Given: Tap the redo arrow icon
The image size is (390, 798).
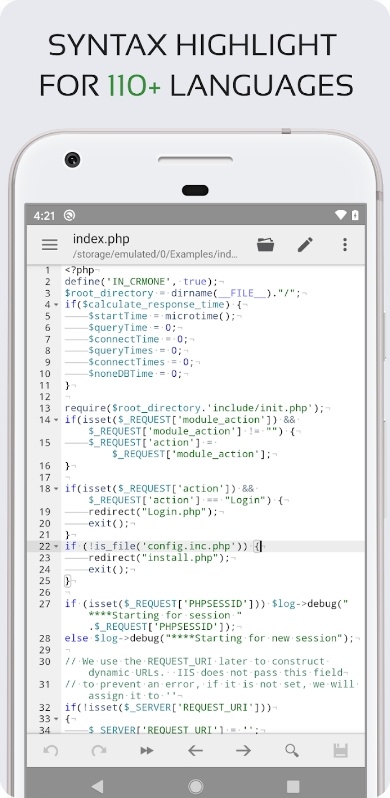Looking at the screenshot, I should click(98, 750).
